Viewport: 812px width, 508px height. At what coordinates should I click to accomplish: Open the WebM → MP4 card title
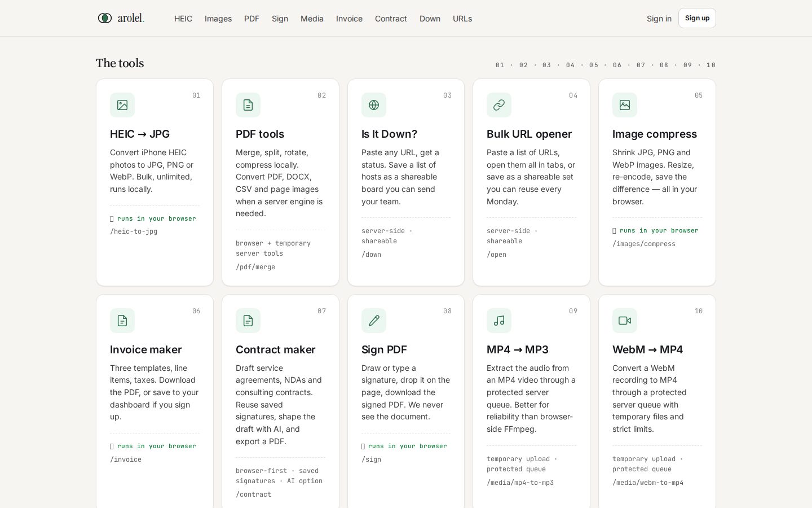pyautogui.click(x=647, y=350)
